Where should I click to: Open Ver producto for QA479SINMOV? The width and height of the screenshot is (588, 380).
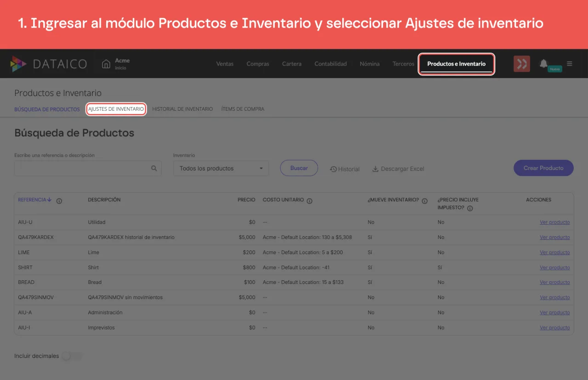tap(554, 297)
